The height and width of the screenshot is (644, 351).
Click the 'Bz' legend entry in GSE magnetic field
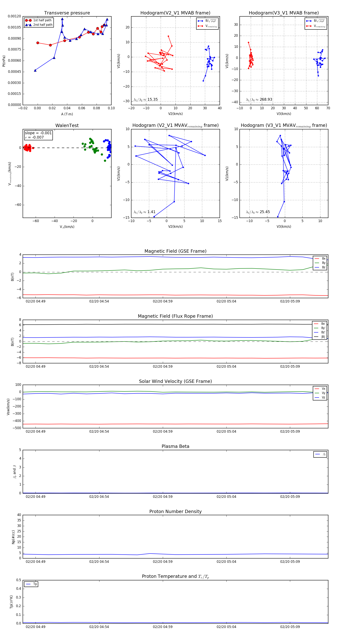coord(320,267)
